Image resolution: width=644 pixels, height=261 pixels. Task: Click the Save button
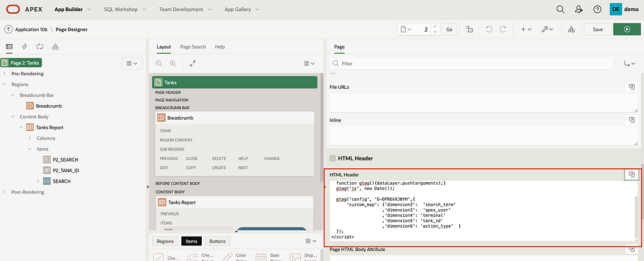(597, 30)
